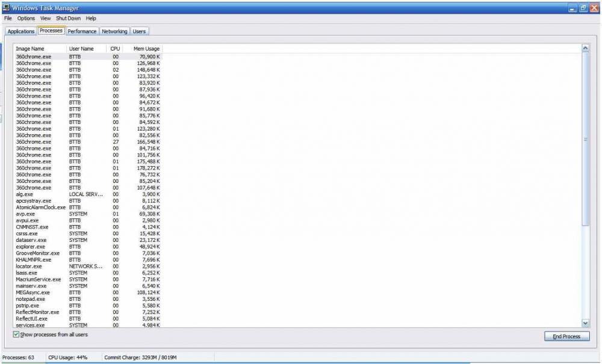Open the Options menu

pos(26,19)
